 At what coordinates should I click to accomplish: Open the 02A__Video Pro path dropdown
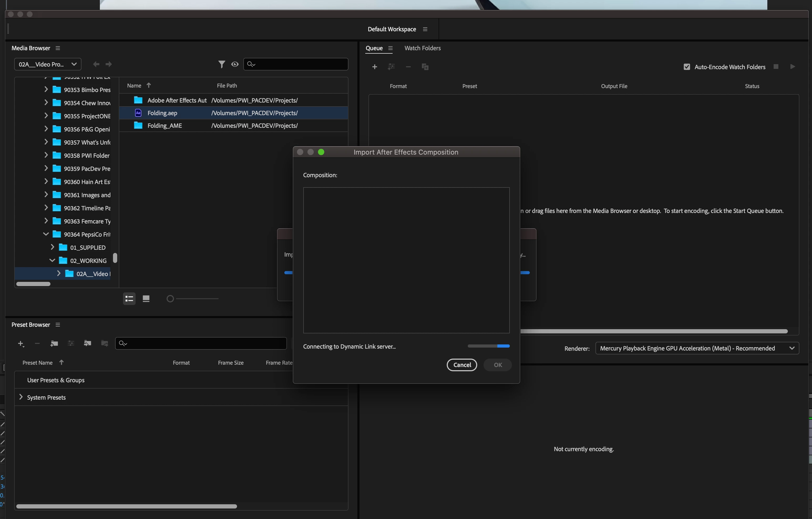pyautogui.click(x=48, y=64)
